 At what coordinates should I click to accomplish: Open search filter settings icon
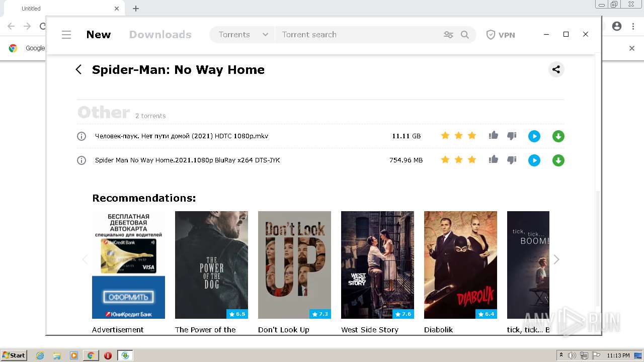(448, 35)
